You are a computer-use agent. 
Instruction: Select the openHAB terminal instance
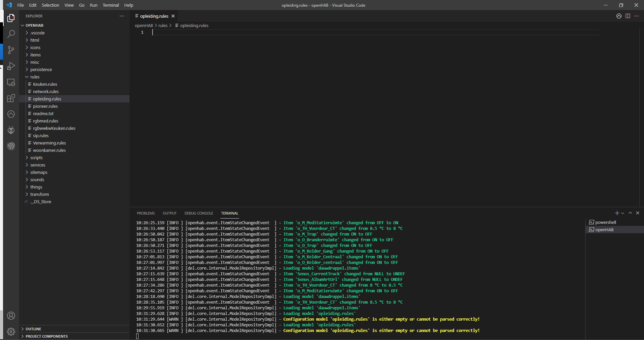615,230
